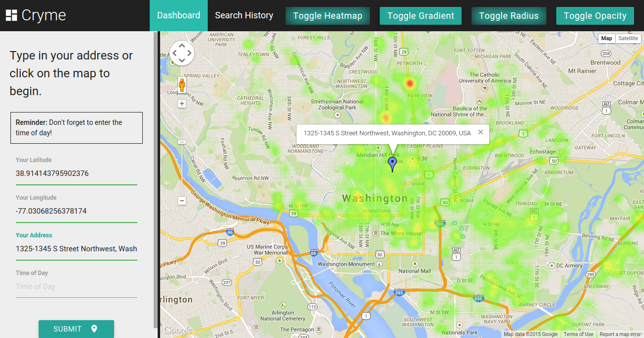Submit the address form

click(x=76, y=329)
